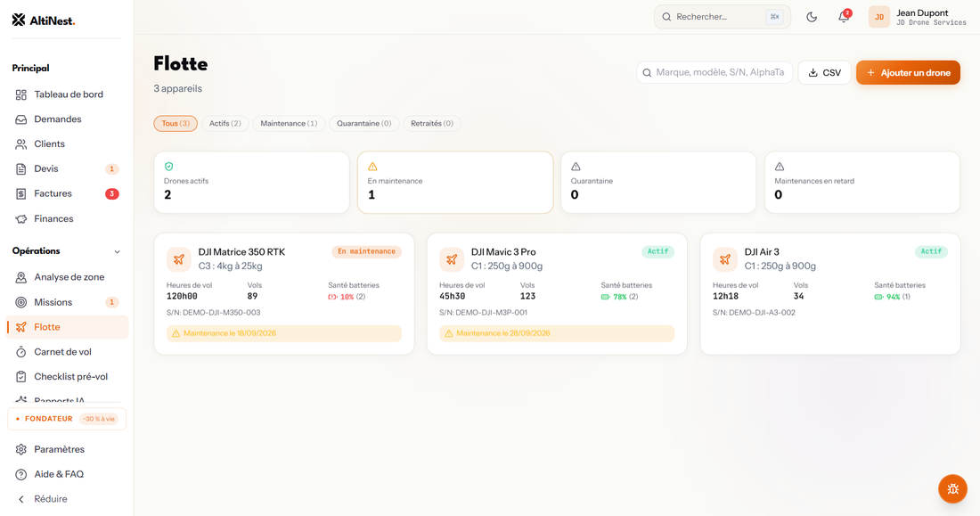The height and width of the screenshot is (516, 980).
Task: Open Paramètres settings
Action: coord(68,449)
